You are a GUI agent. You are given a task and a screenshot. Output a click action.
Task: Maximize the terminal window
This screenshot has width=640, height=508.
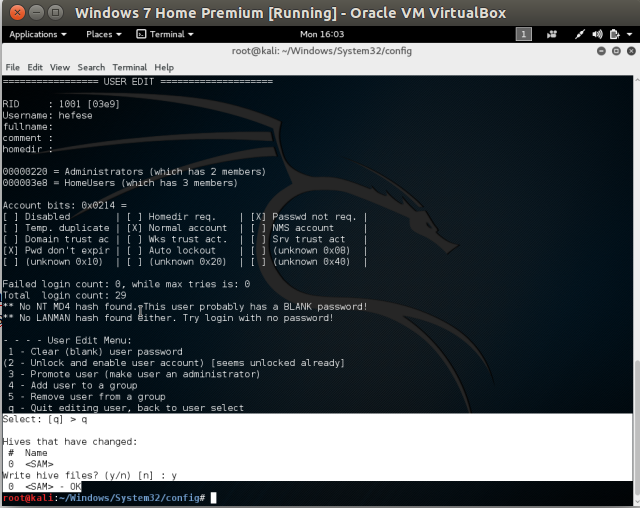pos(616,51)
